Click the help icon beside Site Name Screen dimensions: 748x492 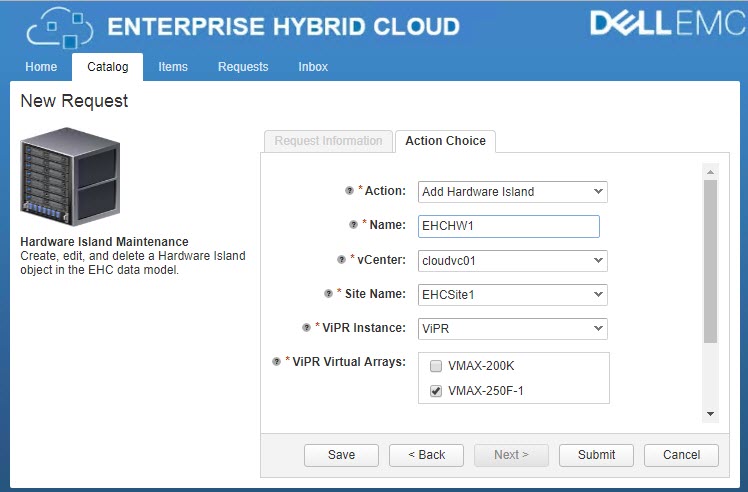pos(327,294)
